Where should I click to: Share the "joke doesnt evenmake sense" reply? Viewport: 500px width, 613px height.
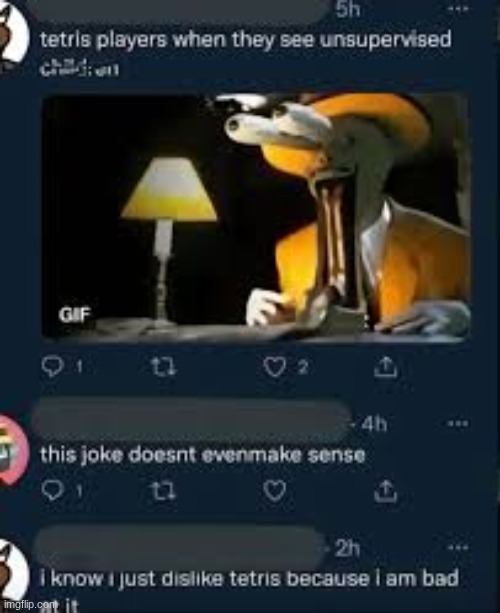[x=385, y=491]
